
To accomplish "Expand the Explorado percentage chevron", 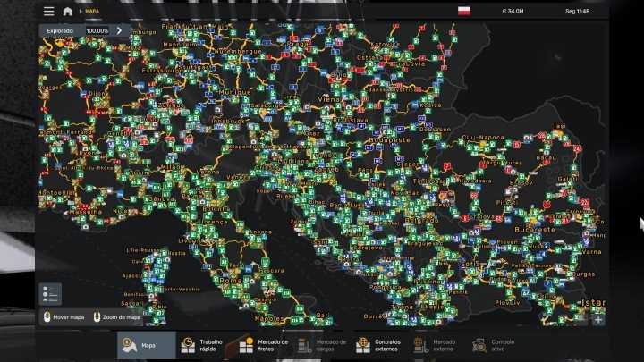I will coord(119,30).
